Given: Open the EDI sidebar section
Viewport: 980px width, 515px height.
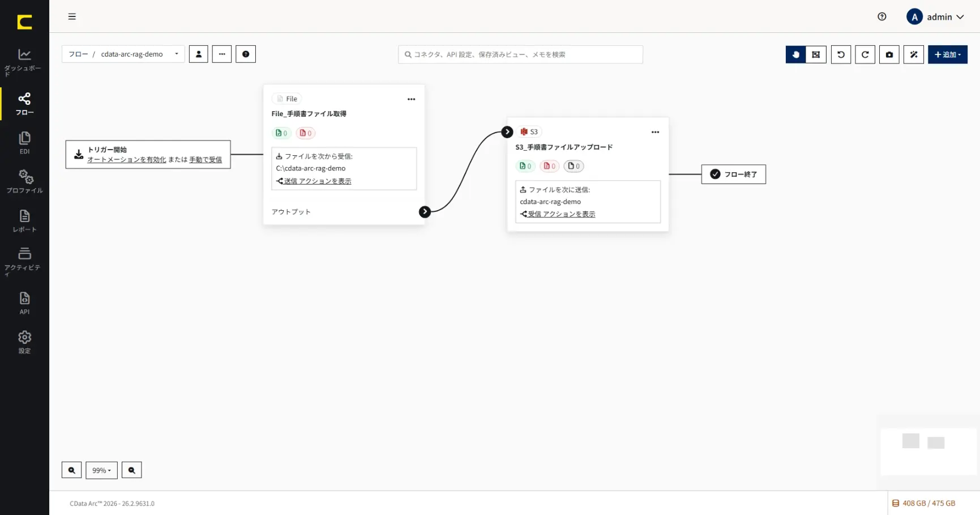Looking at the screenshot, I should pyautogui.click(x=24, y=143).
